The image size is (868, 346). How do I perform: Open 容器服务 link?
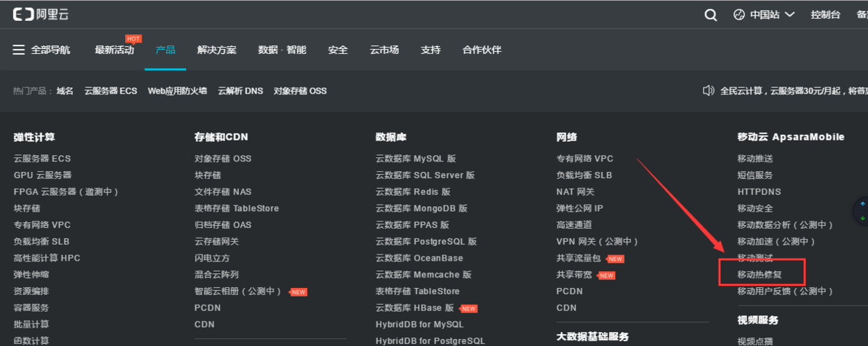(x=31, y=308)
